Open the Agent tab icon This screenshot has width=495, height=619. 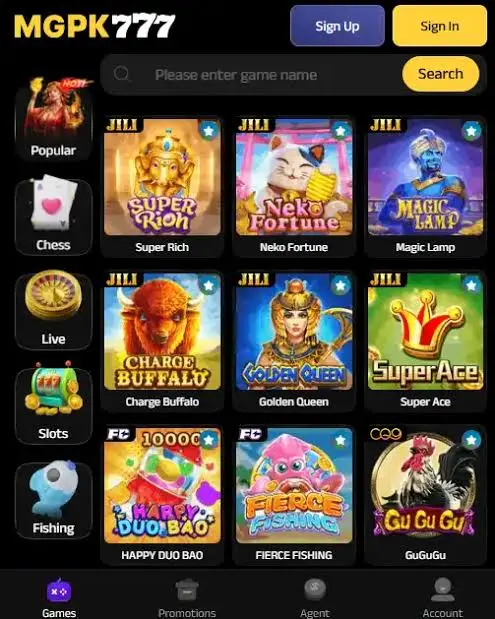(315, 589)
